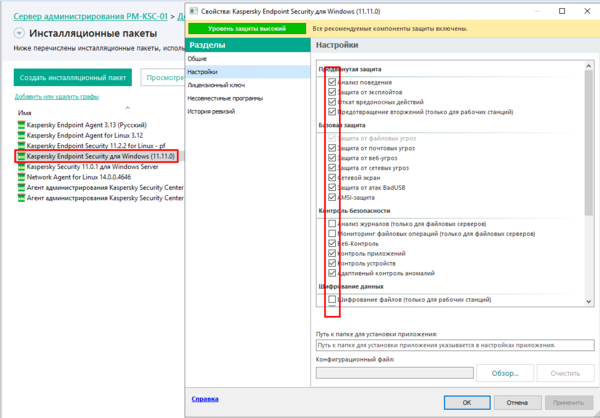The image size is (600, 418).
Task: Enable Анализ журналов checkbox
Action: 332,224
